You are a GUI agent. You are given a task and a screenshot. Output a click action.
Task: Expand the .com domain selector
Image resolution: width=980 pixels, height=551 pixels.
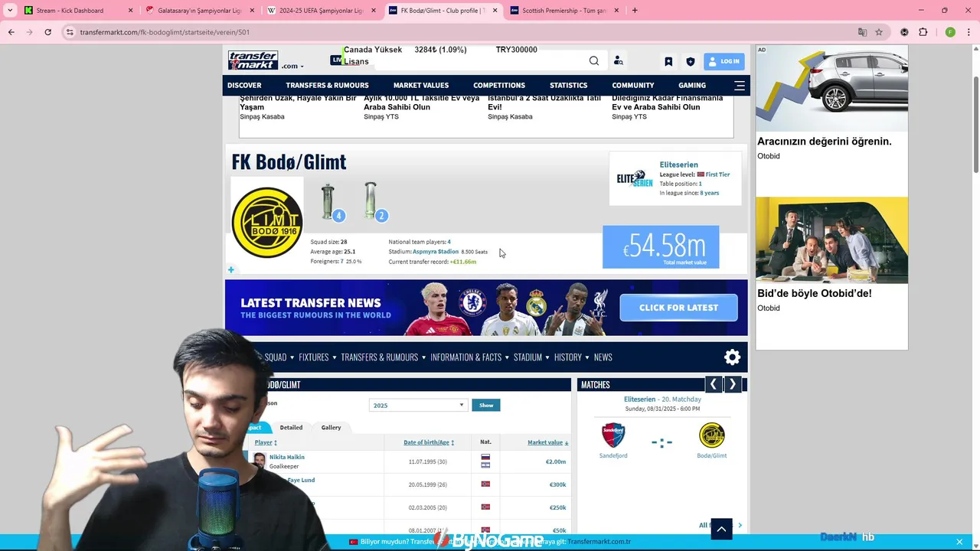292,67
